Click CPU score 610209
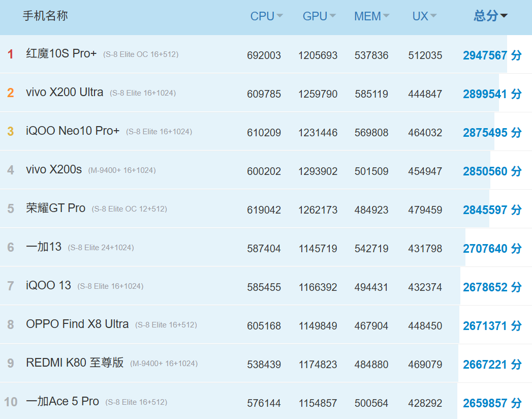 point(264,133)
